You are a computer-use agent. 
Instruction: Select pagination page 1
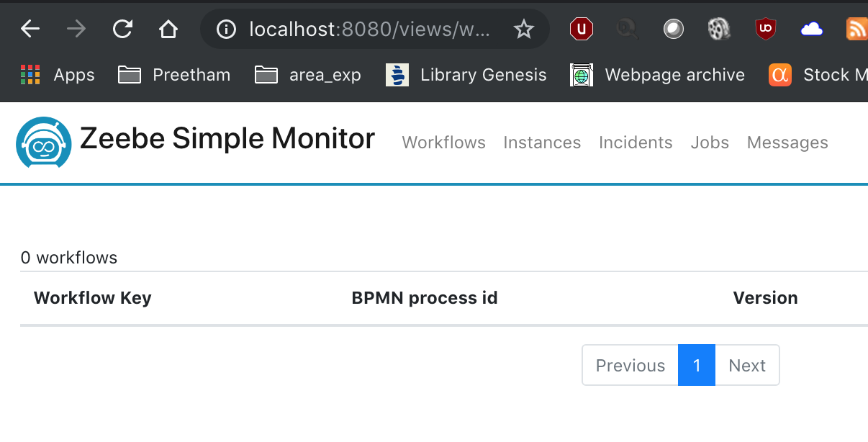point(696,365)
